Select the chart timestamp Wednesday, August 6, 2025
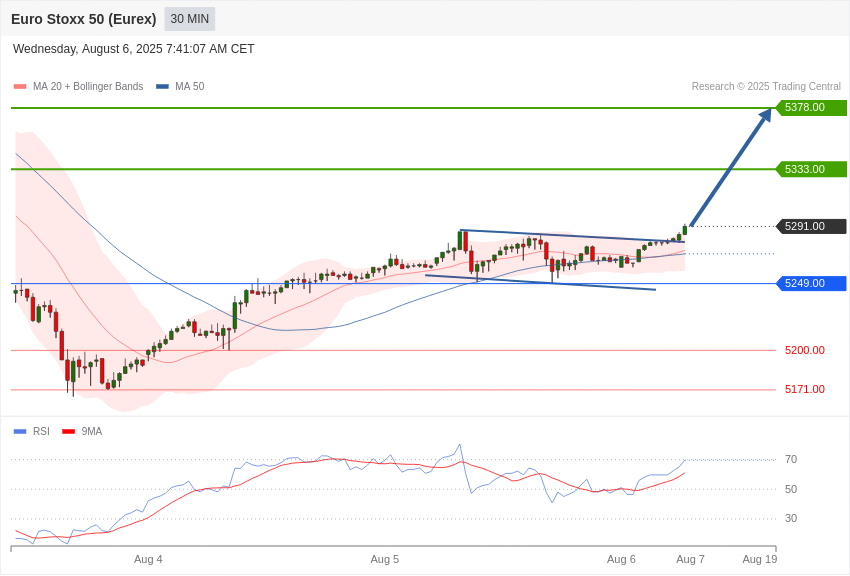 (x=133, y=49)
